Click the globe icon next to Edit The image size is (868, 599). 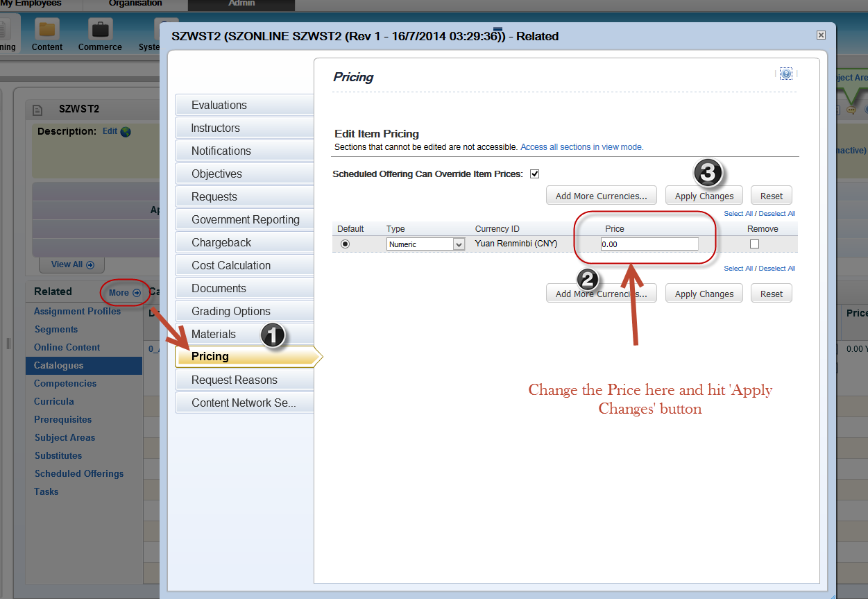[126, 131]
